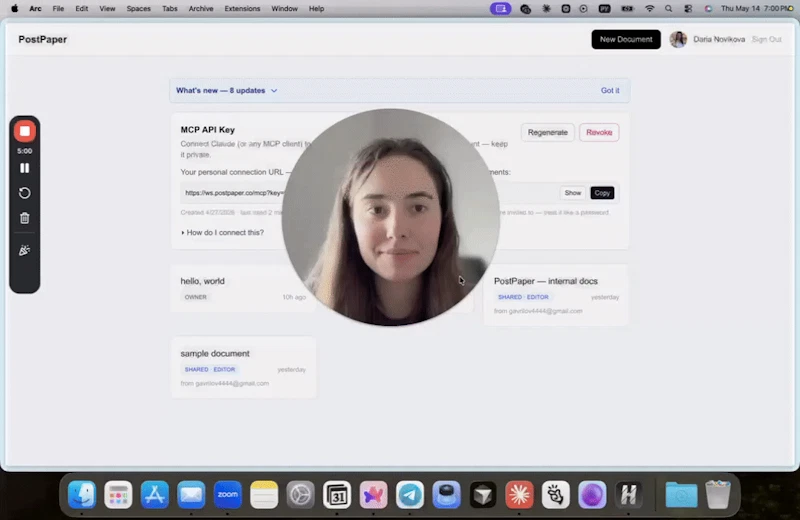This screenshot has height=520, width=800.
Task: Open the Calendar app showing 31 in the dock
Action: (337, 494)
